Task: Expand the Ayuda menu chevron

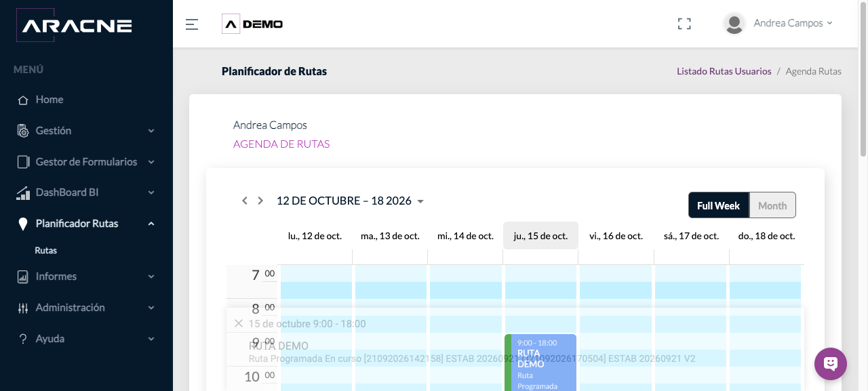Action: pos(151,339)
